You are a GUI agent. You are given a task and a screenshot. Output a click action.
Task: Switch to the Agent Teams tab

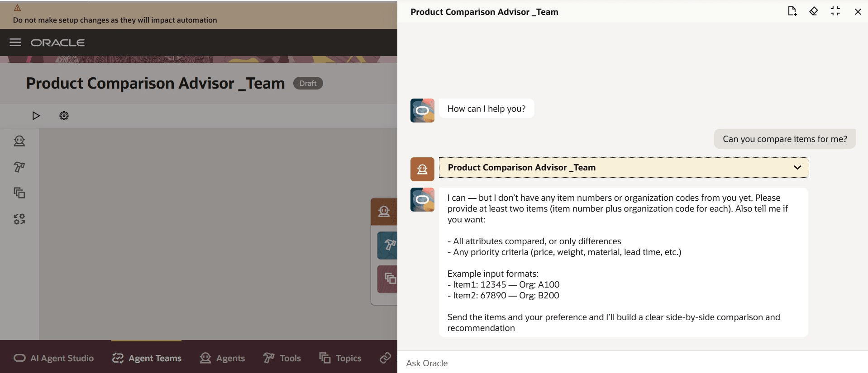click(x=147, y=358)
